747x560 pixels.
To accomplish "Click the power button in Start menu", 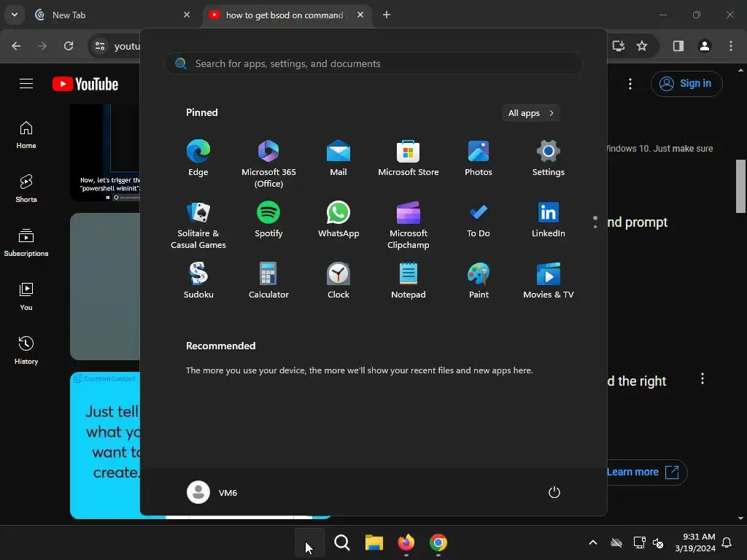I will [x=554, y=492].
